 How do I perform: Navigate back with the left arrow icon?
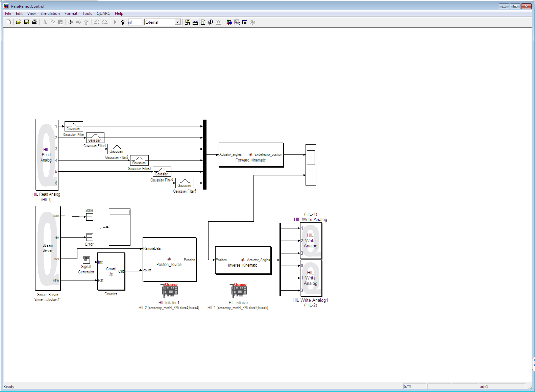[x=71, y=22]
